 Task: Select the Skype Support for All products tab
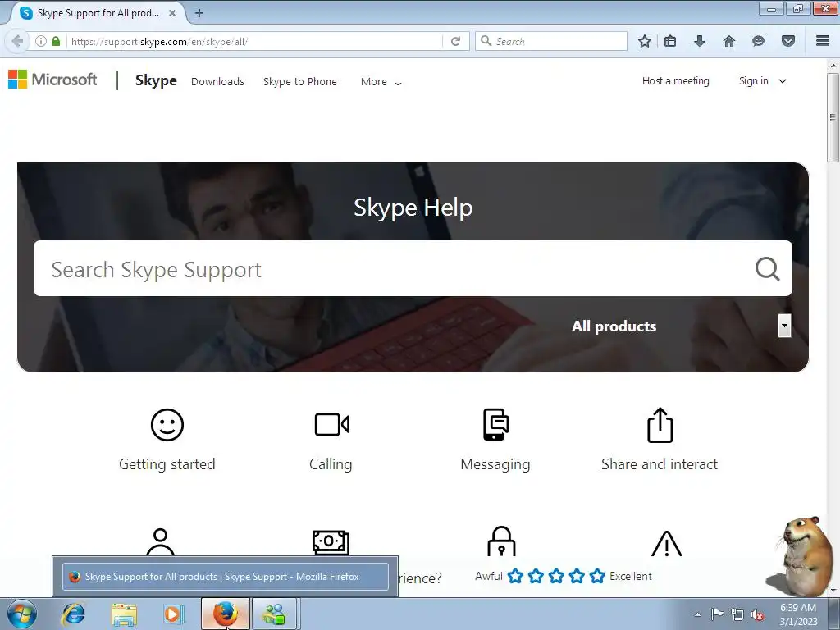point(99,13)
